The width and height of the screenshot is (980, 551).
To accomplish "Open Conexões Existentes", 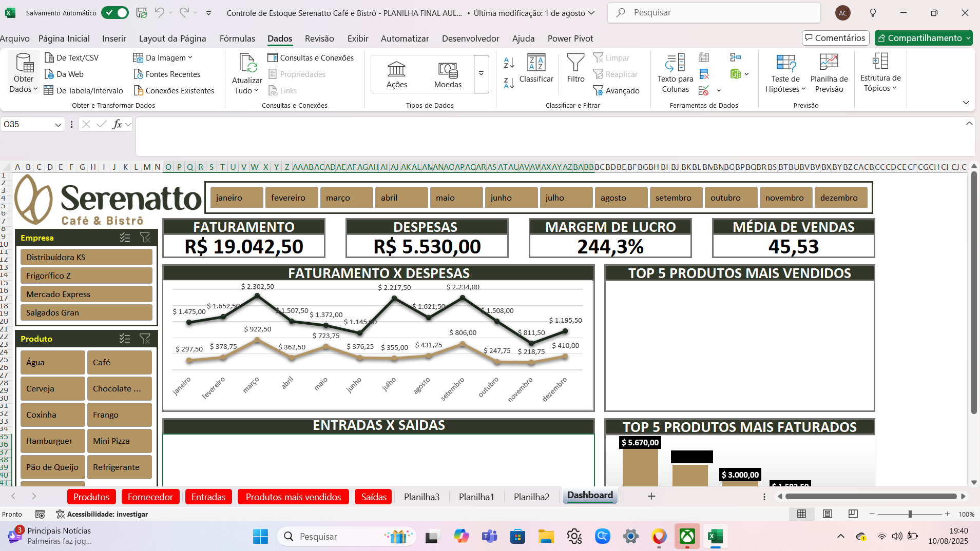I will (174, 90).
